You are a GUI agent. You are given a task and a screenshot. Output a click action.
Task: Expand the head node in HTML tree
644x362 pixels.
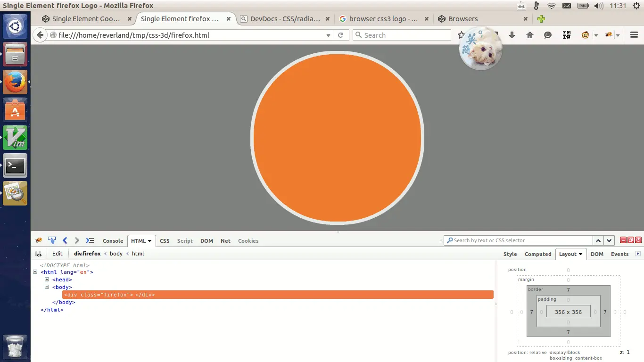47,280
